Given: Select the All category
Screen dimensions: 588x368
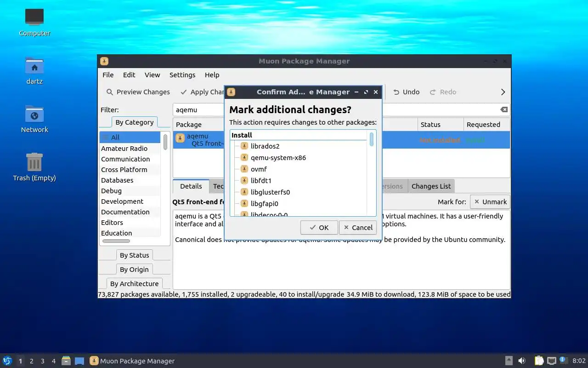Looking at the screenshot, I should tap(130, 137).
